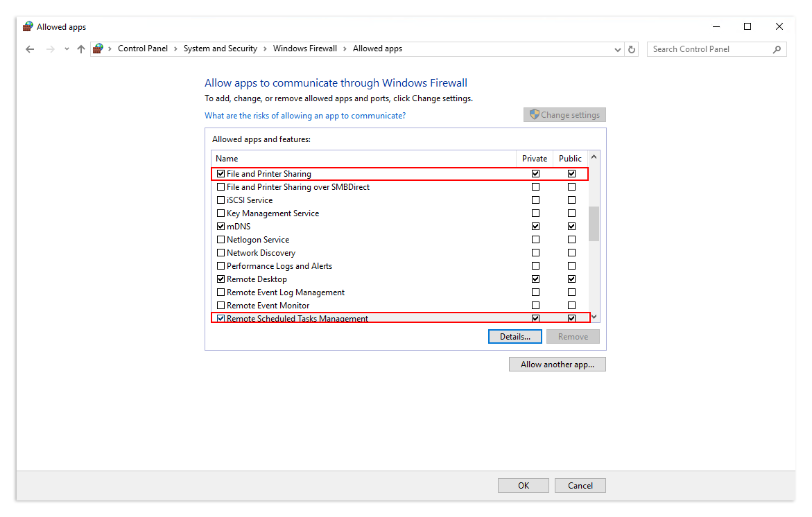Check iSCSI Service name checkbox
Viewport: 812px width, 517px height.
tap(221, 200)
